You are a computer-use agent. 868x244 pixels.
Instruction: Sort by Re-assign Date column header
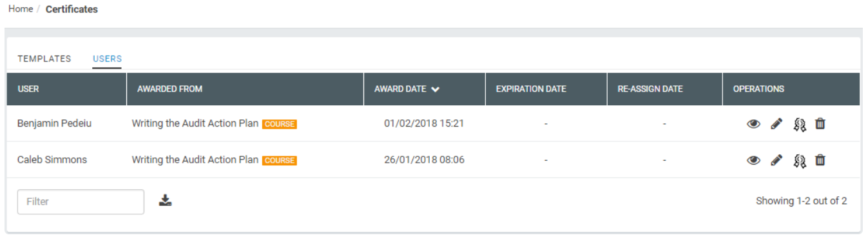[x=650, y=89]
